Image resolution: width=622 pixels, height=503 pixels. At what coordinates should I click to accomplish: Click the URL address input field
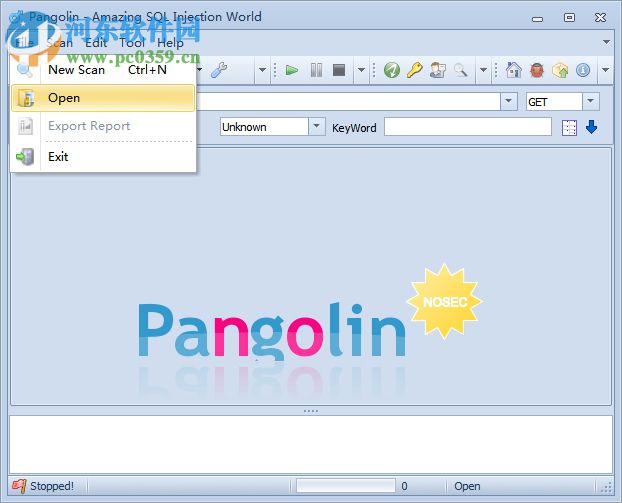pyautogui.click(x=348, y=101)
